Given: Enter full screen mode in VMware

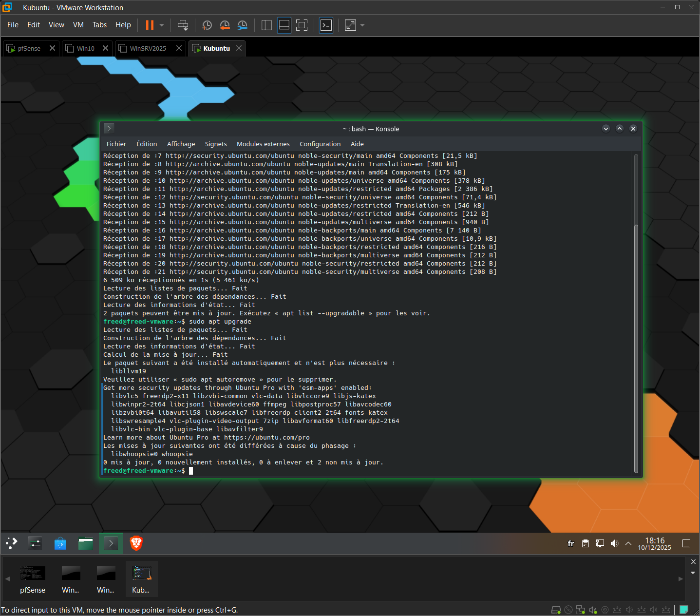Looking at the screenshot, I should coord(302,25).
